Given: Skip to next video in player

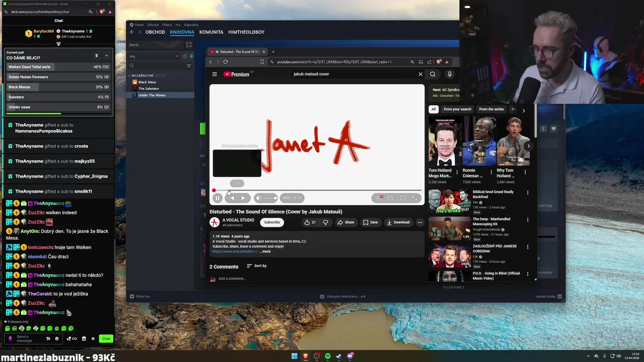Looking at the screenshot, I should tap(244, 198).
